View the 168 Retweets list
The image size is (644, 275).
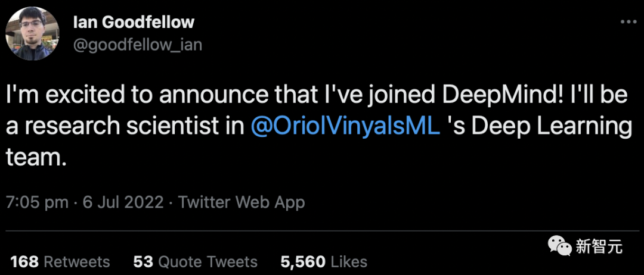pos(60,262)
